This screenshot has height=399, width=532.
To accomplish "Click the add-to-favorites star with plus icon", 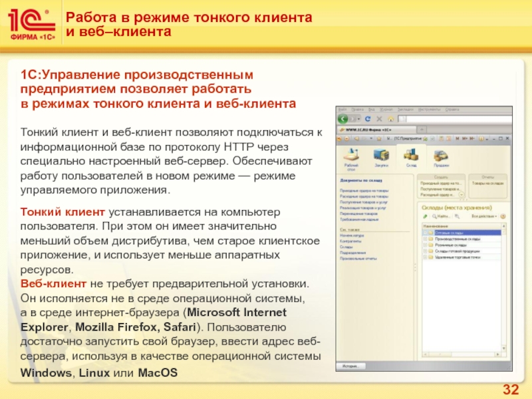I will pos(425,138).
